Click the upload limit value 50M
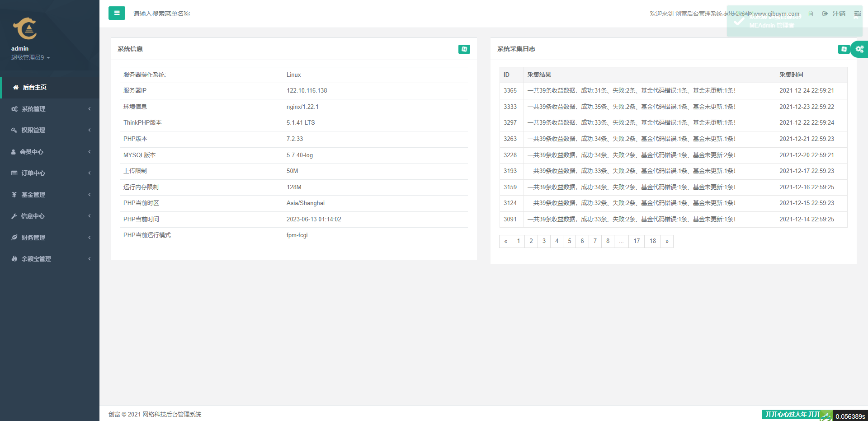 [x=292, y=171]
